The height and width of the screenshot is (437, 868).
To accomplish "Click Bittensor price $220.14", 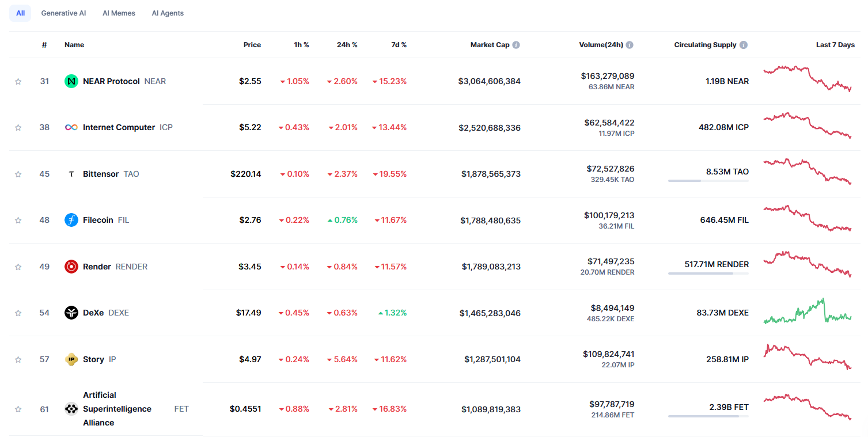I will pos(246,174).
